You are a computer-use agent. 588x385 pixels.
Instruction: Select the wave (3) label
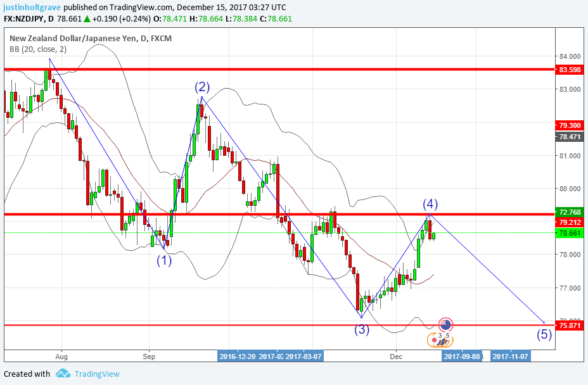(x=362, y=329)
